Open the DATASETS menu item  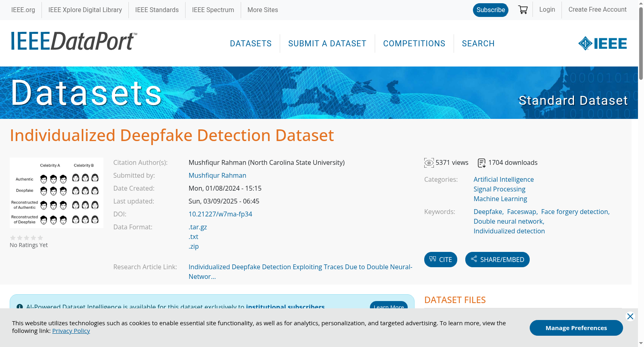click(x=251, y=44)
